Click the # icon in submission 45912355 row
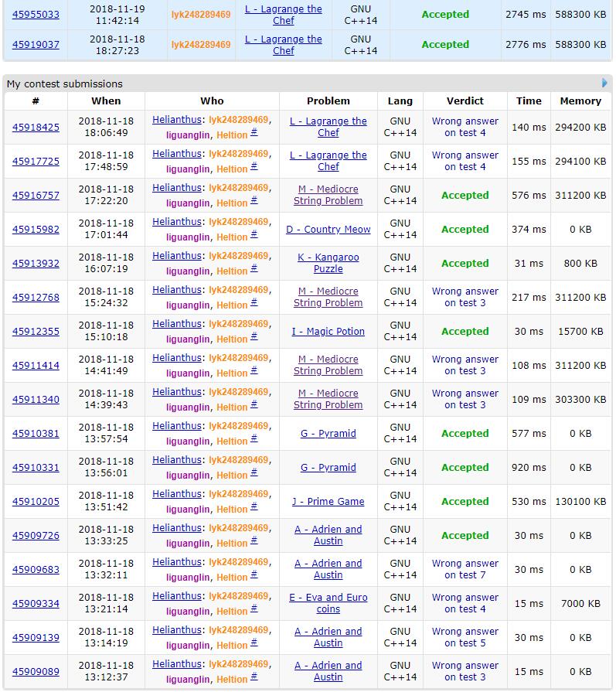 [x=254, y=337]
